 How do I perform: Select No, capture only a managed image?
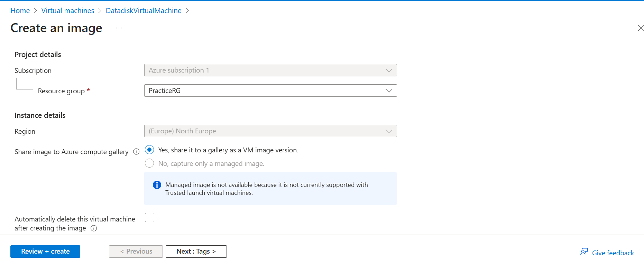149,163
